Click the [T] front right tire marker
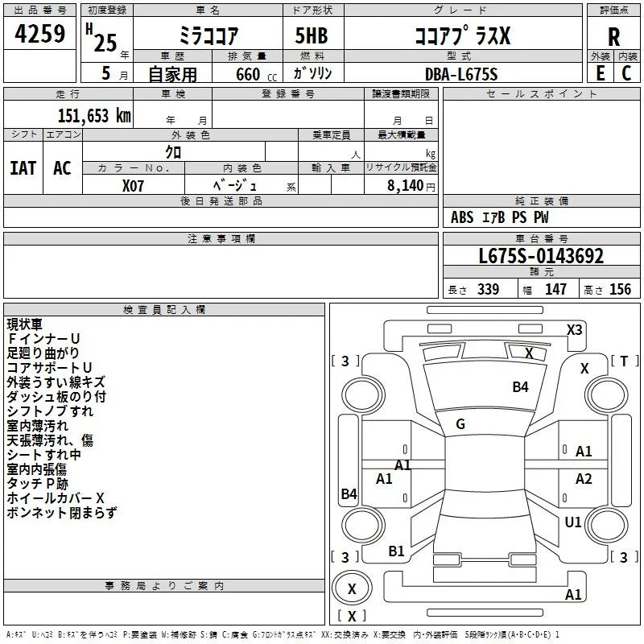Image resolution: width=644 pixels, height=644 pixels. [x=625, y=361]
